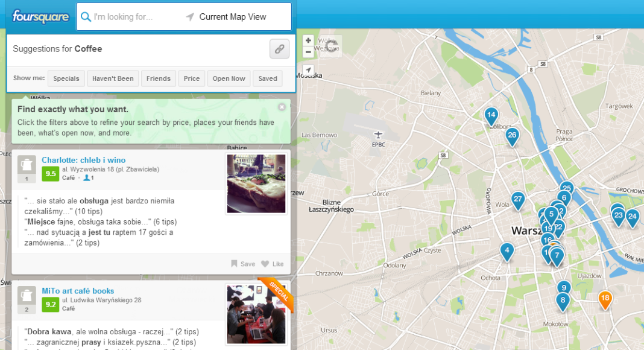Click map pin number 8

(x=563, y=302)
